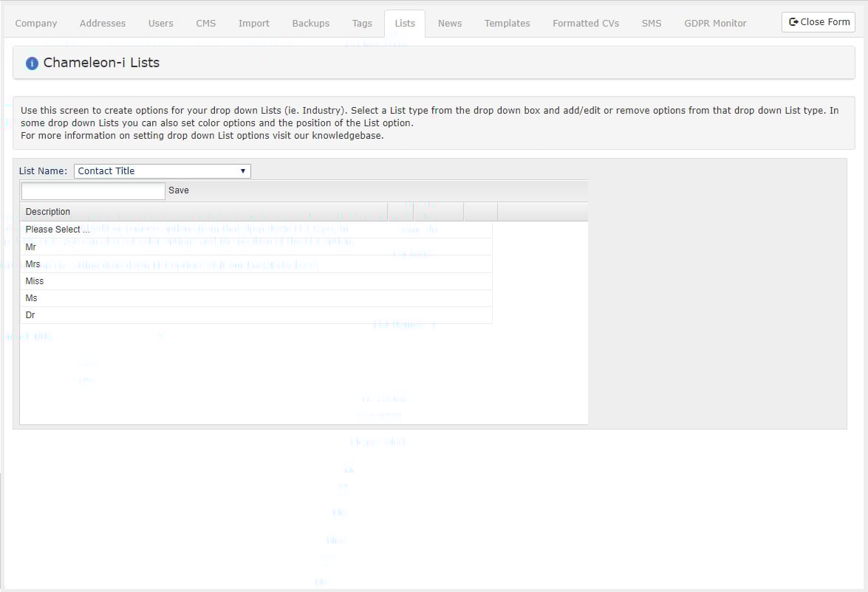
Task: Click the Close Form button
Action: (x=818, y=22)
